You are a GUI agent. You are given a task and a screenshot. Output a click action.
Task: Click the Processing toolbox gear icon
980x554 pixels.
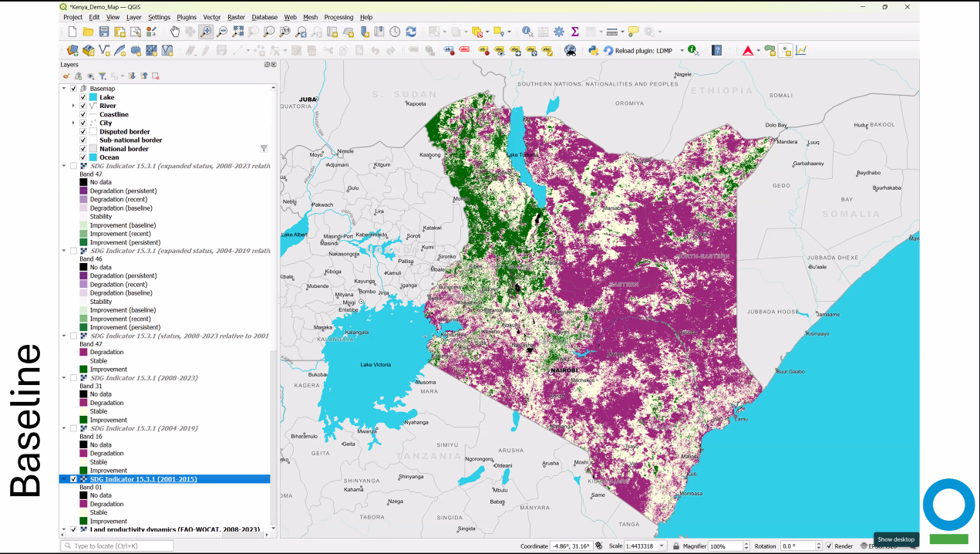click(x=559, y=32)
